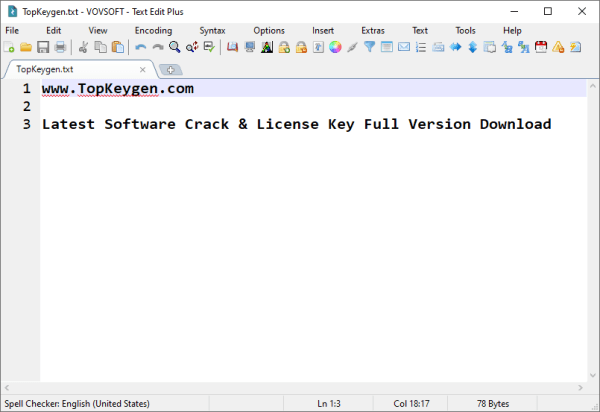Click the horizontal double-arrow icon
600x412 pixels.
455,47
